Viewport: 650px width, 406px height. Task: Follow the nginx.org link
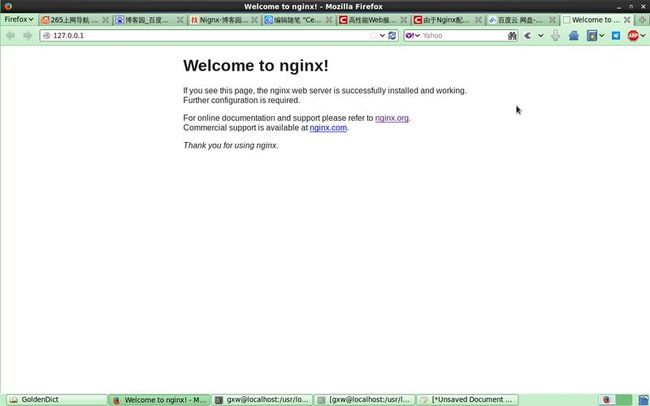pyautogui.click(x=392, y=118)
